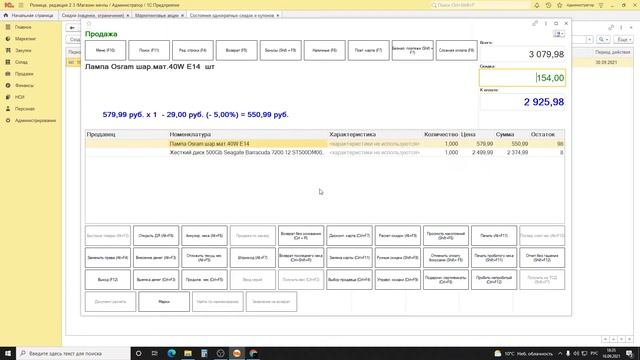The height and width of the screenshot is (360, 640).
Task: Click the Бонусы (Shift+F8) button
Action: [280, 50]
